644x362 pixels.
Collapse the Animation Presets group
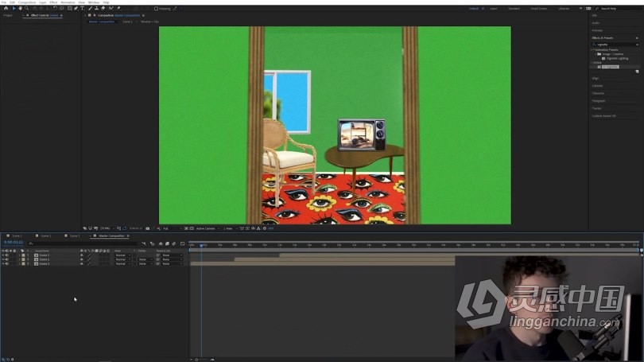tap(592, 49)
